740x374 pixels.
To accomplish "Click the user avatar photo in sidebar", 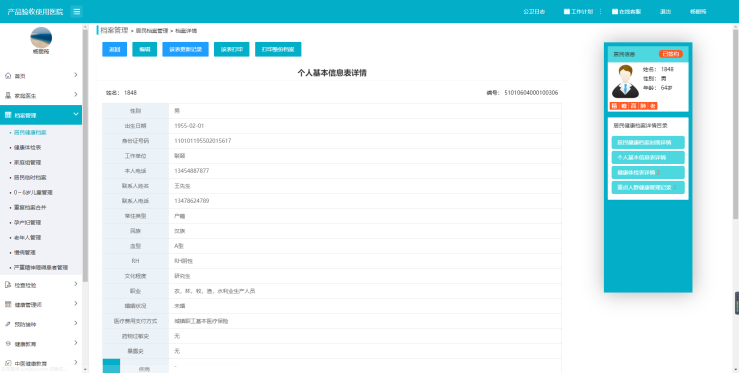I will coord(41,37).
